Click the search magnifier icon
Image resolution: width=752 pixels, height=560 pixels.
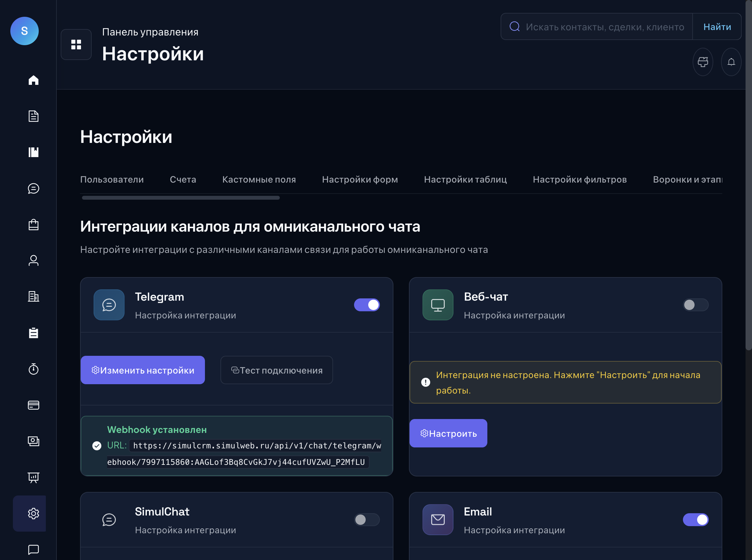(514, 26)
